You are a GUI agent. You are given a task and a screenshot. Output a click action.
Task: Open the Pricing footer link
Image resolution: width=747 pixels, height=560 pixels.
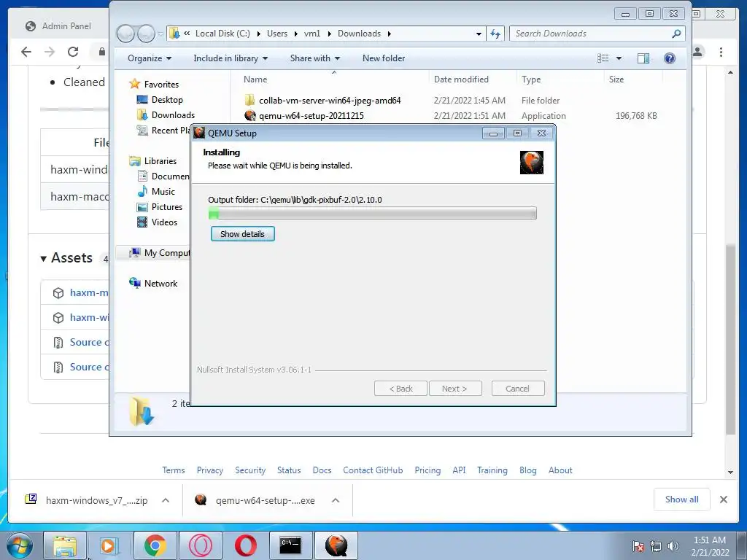[427, 470]
